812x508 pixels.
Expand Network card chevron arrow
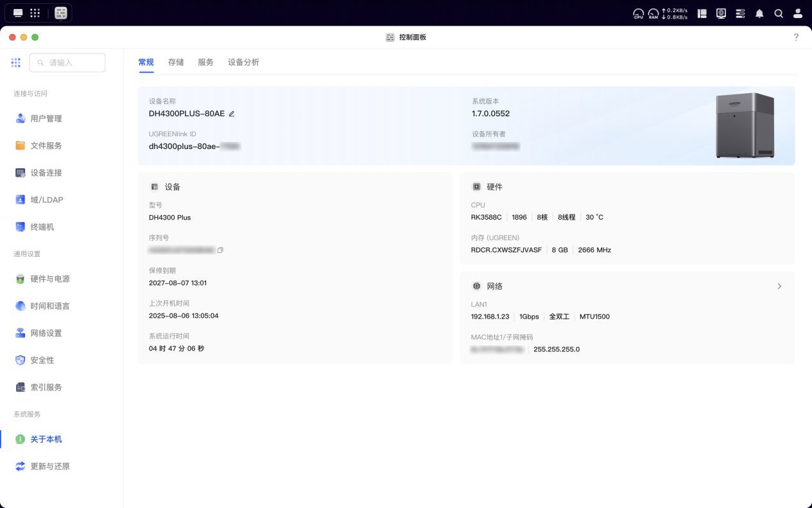779,286
